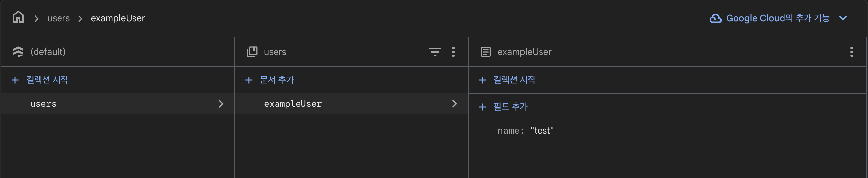Click the users collection icon in header
Image resolution: width=868 pixels, height=178 pixels.
pos(252,52)
